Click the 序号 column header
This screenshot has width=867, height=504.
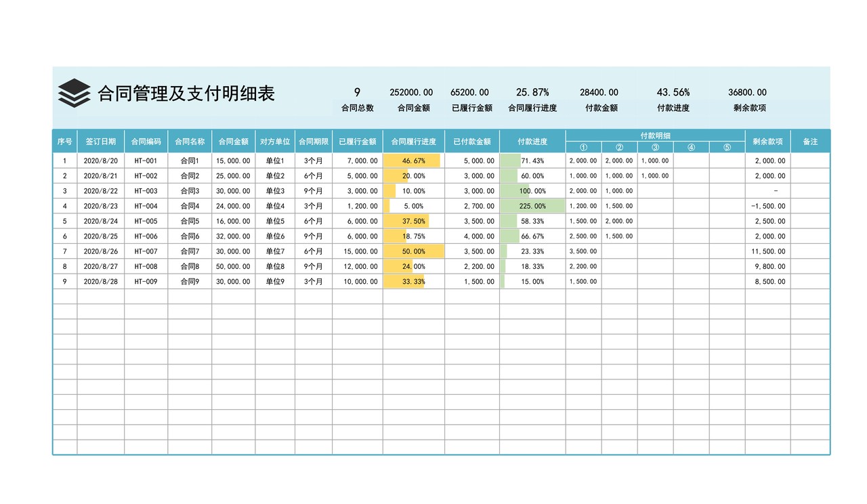[x=65, y=142]
